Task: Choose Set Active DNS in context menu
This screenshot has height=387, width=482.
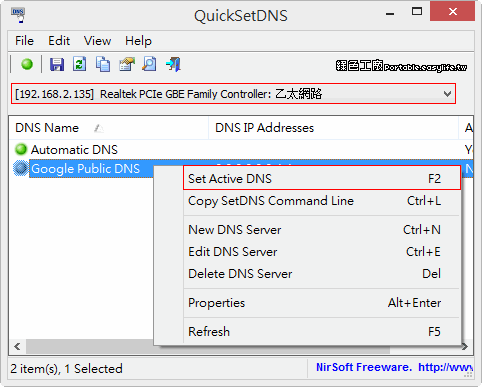Action: [x=322, y=179]
